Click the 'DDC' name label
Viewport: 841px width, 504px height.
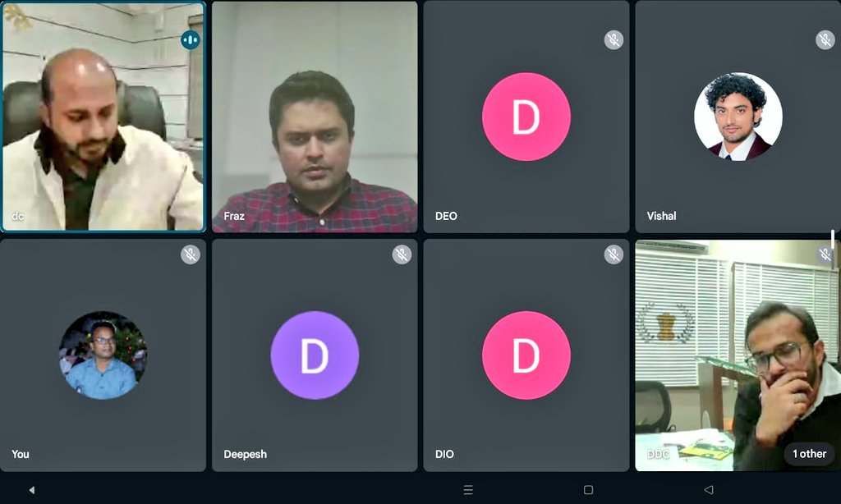pos(658,454)
